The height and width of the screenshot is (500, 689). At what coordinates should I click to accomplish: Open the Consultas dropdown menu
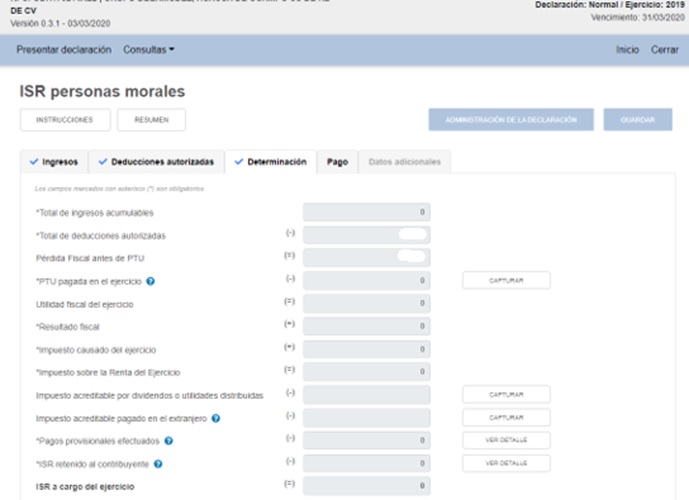click(x=148, y=49)
